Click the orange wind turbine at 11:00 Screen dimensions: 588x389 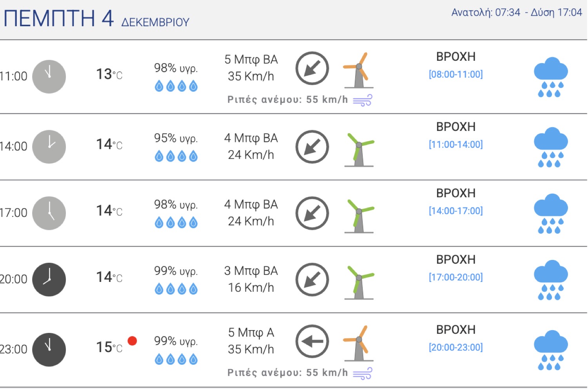pyautogui.click(x=359, y=71)
